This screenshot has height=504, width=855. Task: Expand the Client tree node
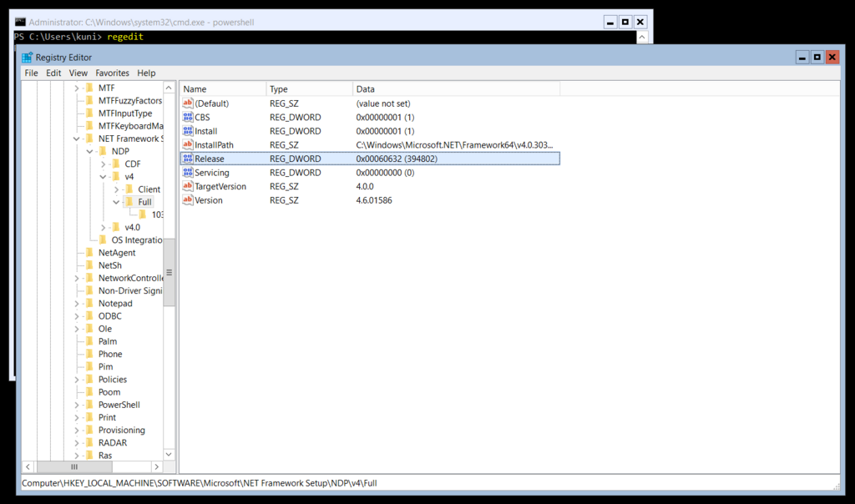116,189
